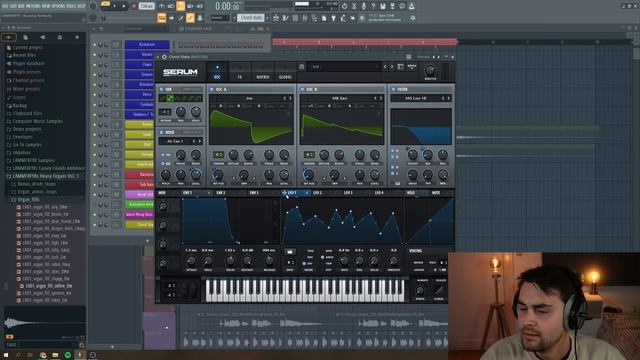Open Spotify from the taskbar
This screenshot has height=360, width=640.
tap(68, 355)
